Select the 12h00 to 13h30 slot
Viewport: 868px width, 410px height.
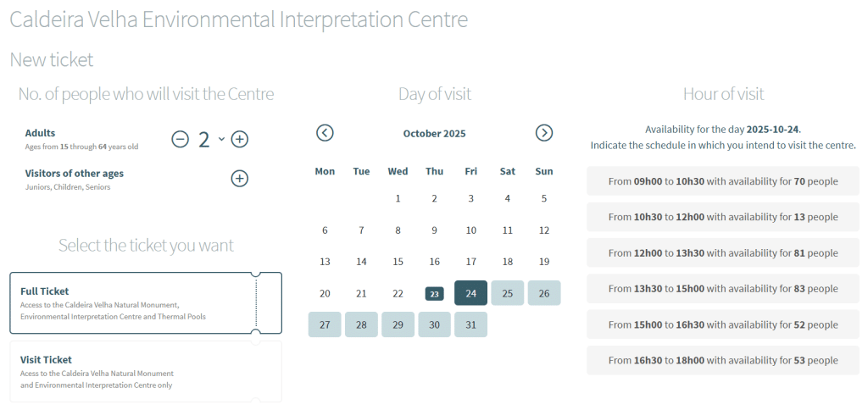pos(723,253)
